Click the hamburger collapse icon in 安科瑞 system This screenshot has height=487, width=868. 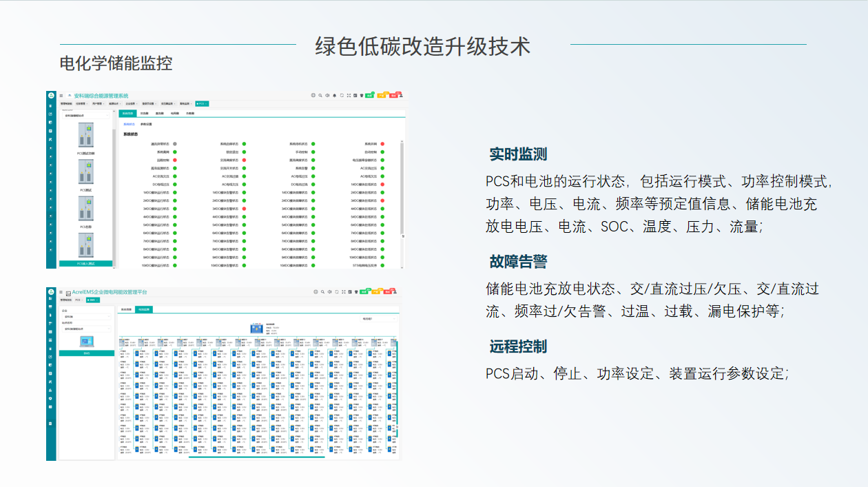point(61,96)
